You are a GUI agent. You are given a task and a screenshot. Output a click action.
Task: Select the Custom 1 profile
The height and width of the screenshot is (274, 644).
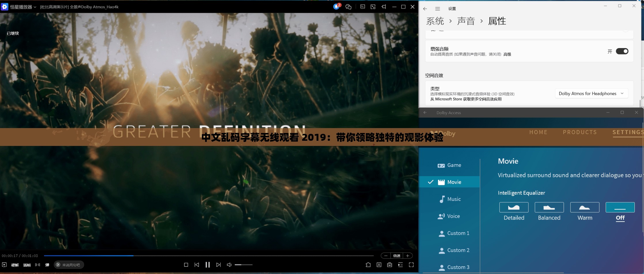(x=449, y=233)
